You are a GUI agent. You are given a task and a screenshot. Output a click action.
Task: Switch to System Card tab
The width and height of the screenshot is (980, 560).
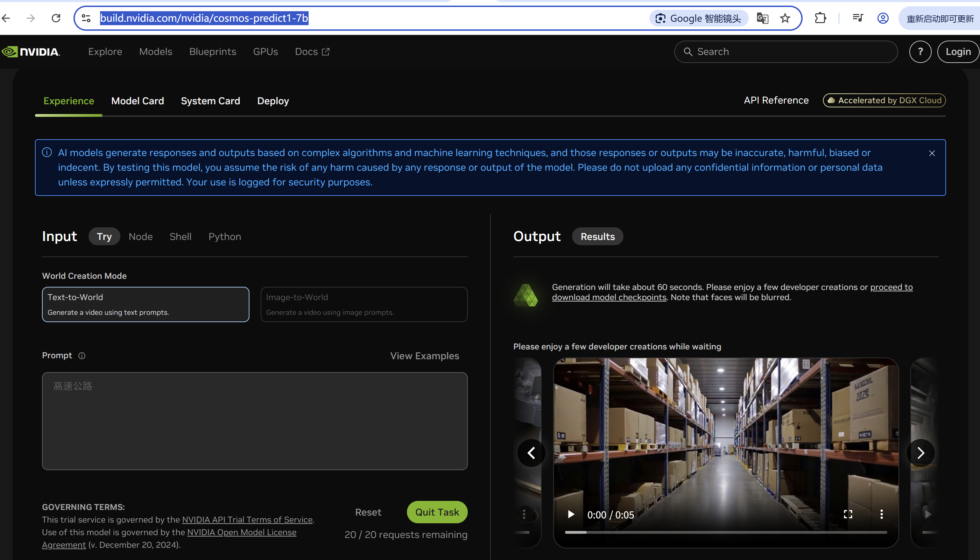pyautogui.click(x=210, y=101)
